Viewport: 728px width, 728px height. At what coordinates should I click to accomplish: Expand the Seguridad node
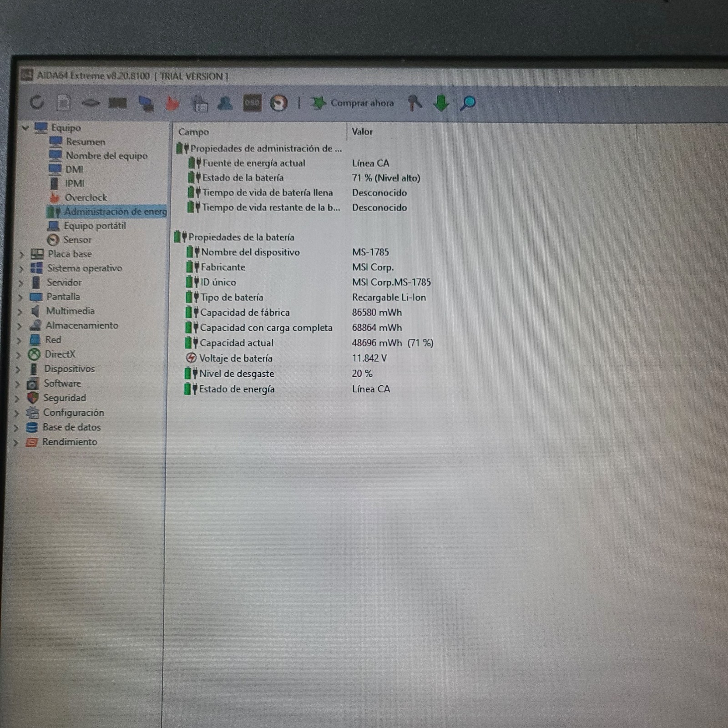point(17,398)
